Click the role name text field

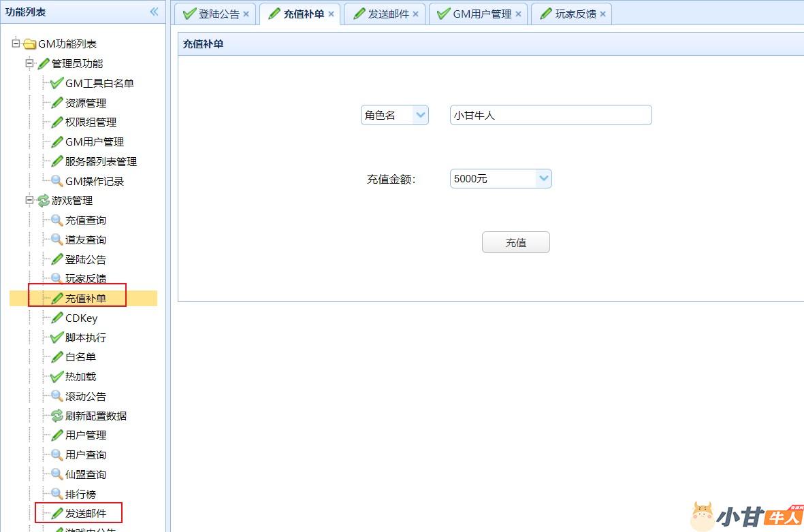coord(551,115)
